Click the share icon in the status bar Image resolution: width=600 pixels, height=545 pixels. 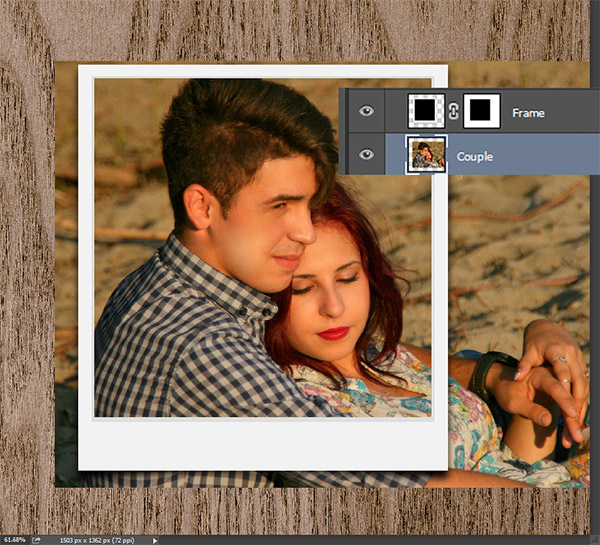(37, 539)
